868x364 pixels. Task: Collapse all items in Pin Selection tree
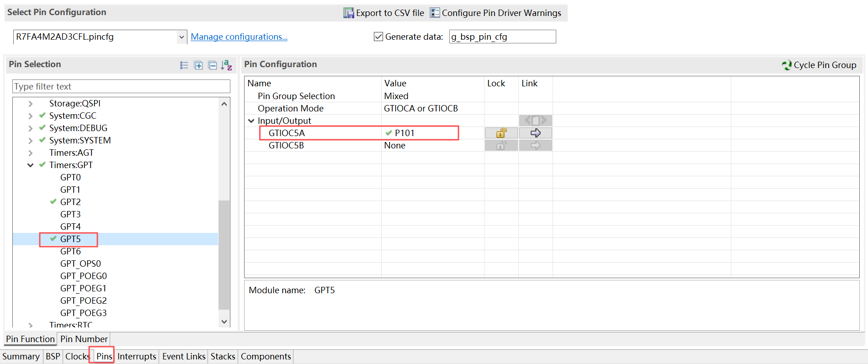coord(213,65)
